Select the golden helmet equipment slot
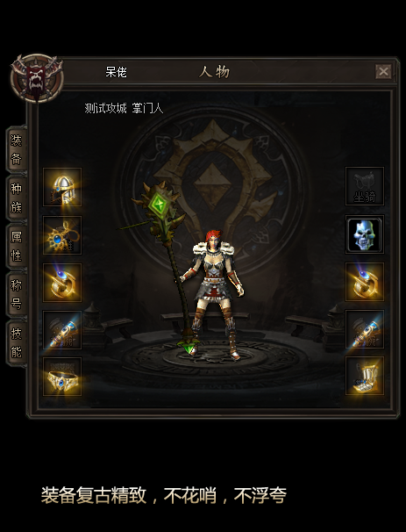 [x=62, y=187]
